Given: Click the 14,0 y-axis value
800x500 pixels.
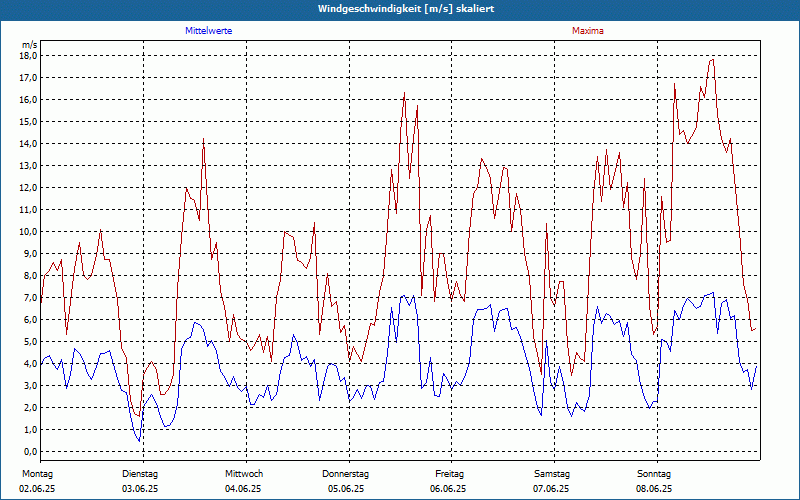Looking at the screenshot, I should point(29,143).
